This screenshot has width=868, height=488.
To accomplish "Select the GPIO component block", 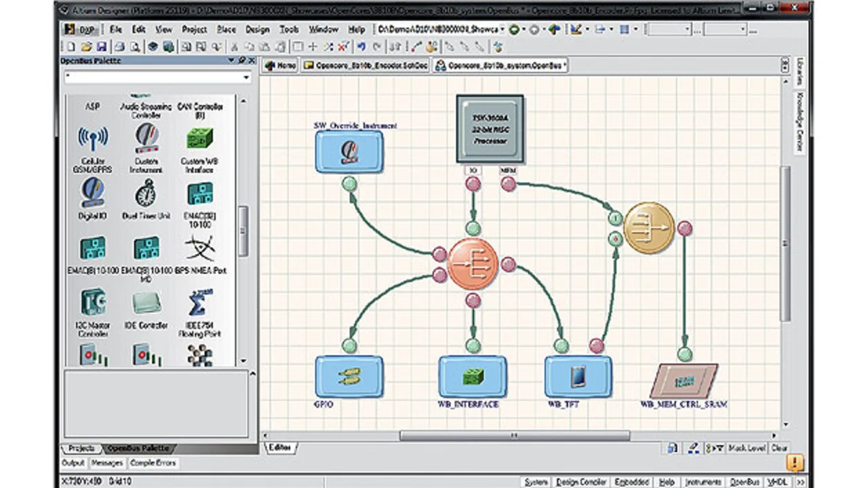I will (x=349, y=377).
